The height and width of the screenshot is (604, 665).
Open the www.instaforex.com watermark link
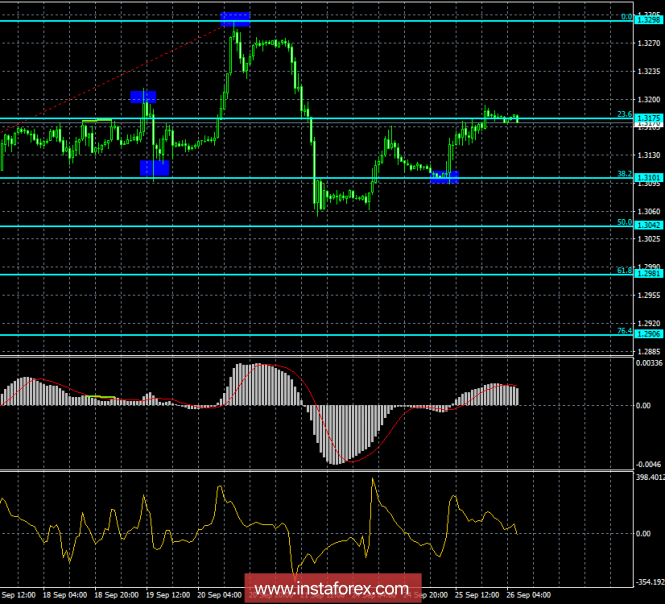pyautogui.click(x=329, y=587)
